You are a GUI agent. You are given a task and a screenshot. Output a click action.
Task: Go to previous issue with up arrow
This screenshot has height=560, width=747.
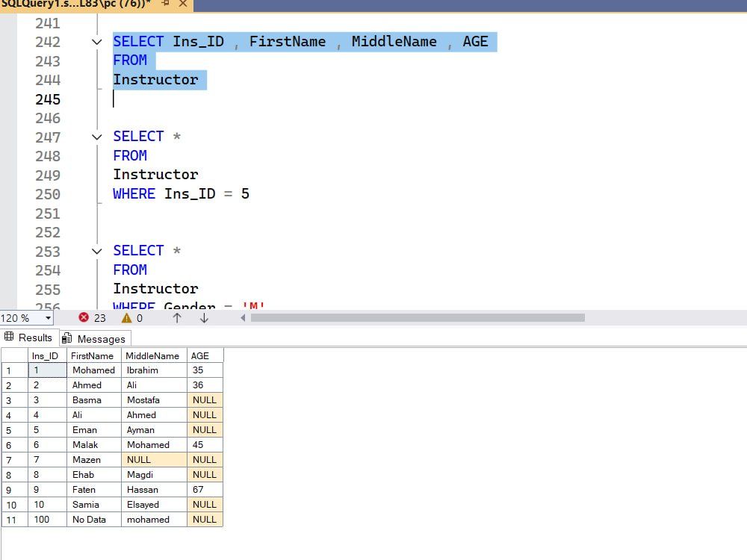coord(177,318)
